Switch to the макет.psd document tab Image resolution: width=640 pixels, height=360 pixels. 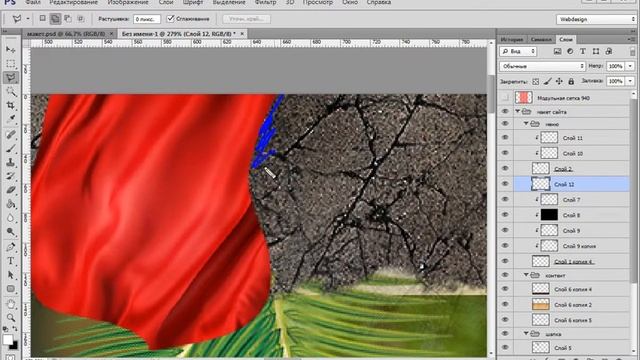pos(67,34)
